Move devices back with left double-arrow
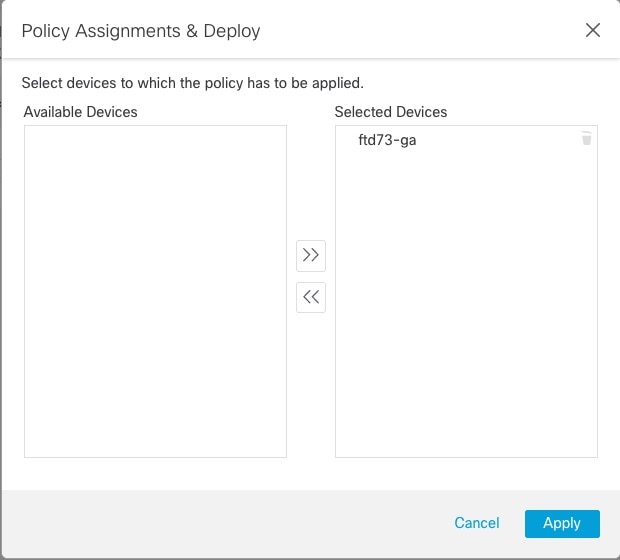Image resolution: width=620 pixels, height=560 pixels. [x=311, y=297]
